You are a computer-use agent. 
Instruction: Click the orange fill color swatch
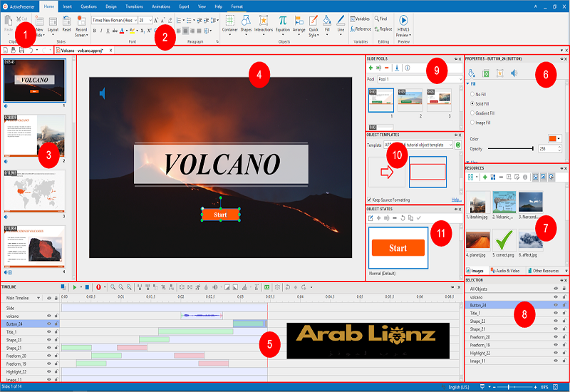[553, 138]
